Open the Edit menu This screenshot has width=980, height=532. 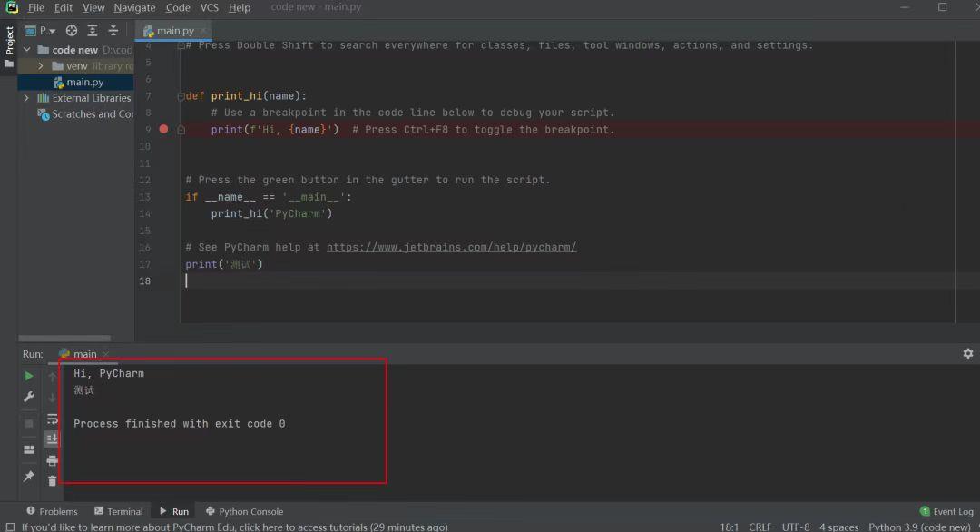(x=64, y=7)
